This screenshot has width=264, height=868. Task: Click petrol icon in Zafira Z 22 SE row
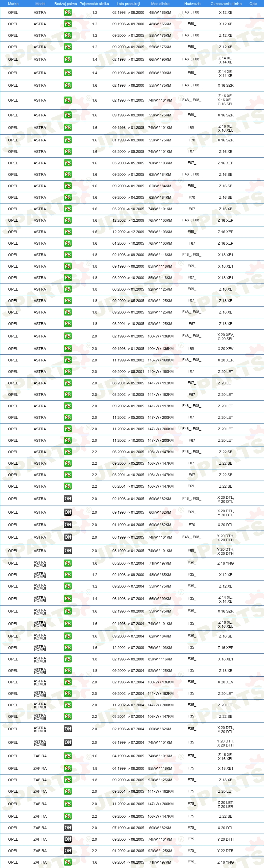(x=68, y=816)
